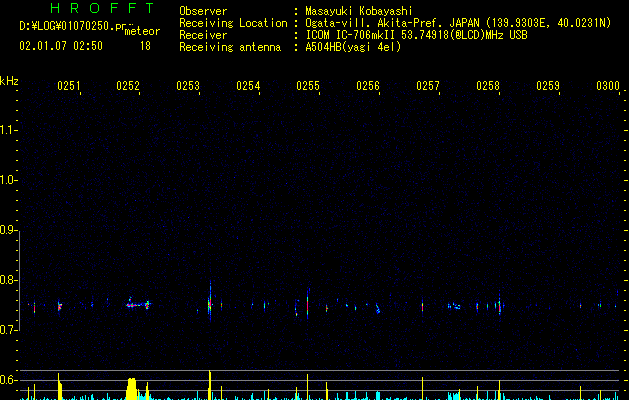
Task: Click the 0.9 kHz axis label
Action: (x=7, y=230)
